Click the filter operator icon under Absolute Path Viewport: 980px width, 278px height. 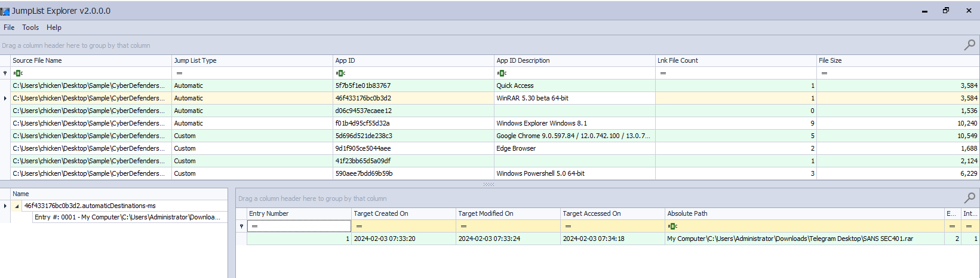pyautogui.click(x=672, y=226)
